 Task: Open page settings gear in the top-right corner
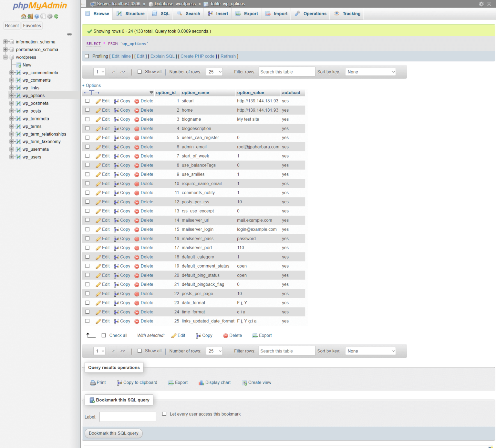[x=481, y=4]
